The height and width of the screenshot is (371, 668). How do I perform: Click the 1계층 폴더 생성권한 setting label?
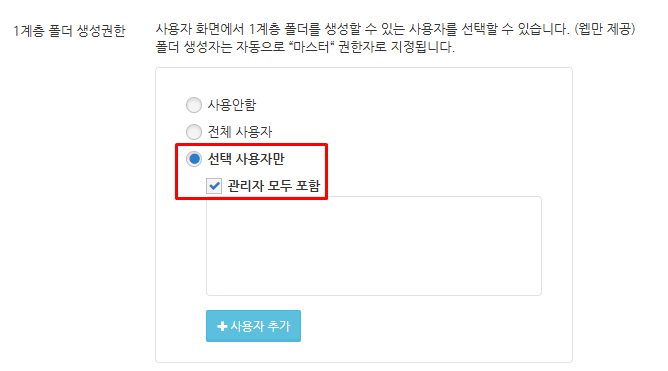coord(69,31)
